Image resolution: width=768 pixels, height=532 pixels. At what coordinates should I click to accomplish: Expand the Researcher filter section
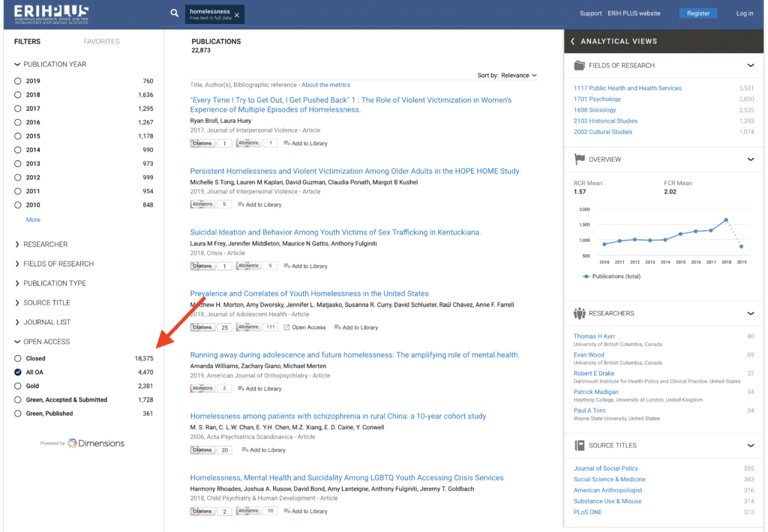point(45,244)
